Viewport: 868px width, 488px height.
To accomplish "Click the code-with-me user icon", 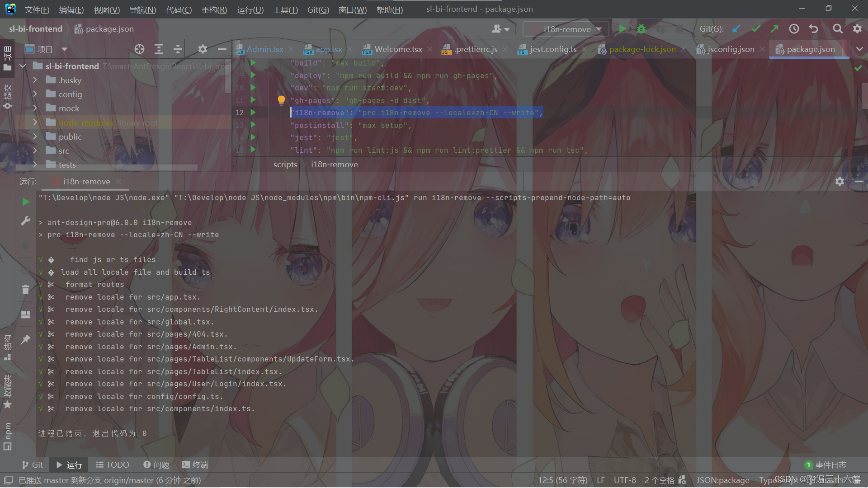I will coord(500,29).
